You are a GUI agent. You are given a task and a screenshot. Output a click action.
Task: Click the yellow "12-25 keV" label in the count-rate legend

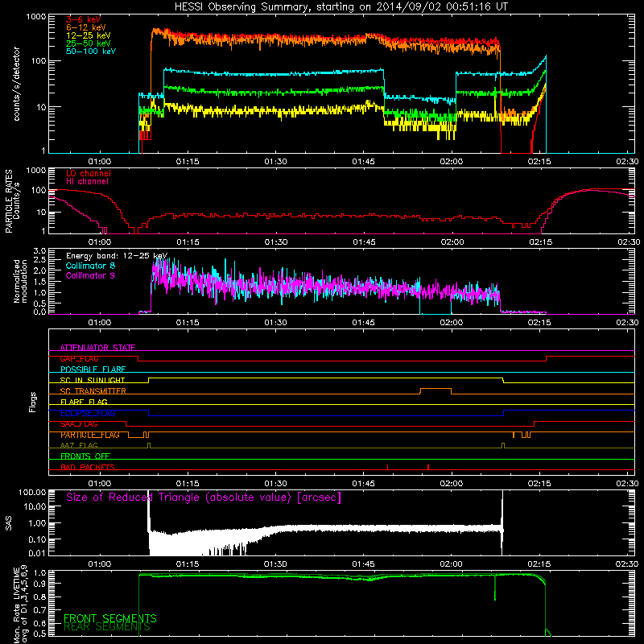[89, 35]
